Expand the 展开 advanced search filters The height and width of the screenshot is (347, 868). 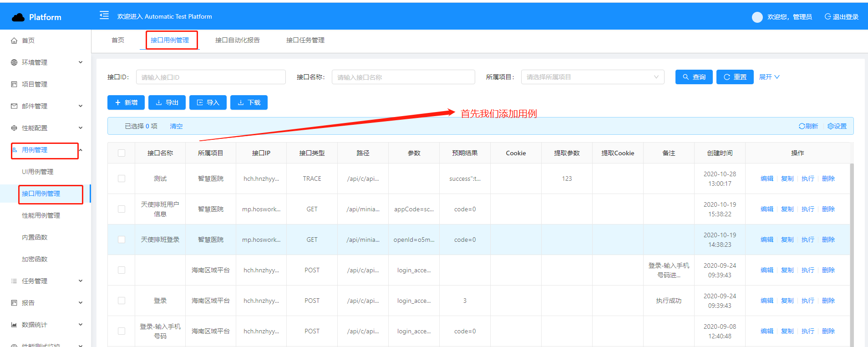click(x=769, y=77)
